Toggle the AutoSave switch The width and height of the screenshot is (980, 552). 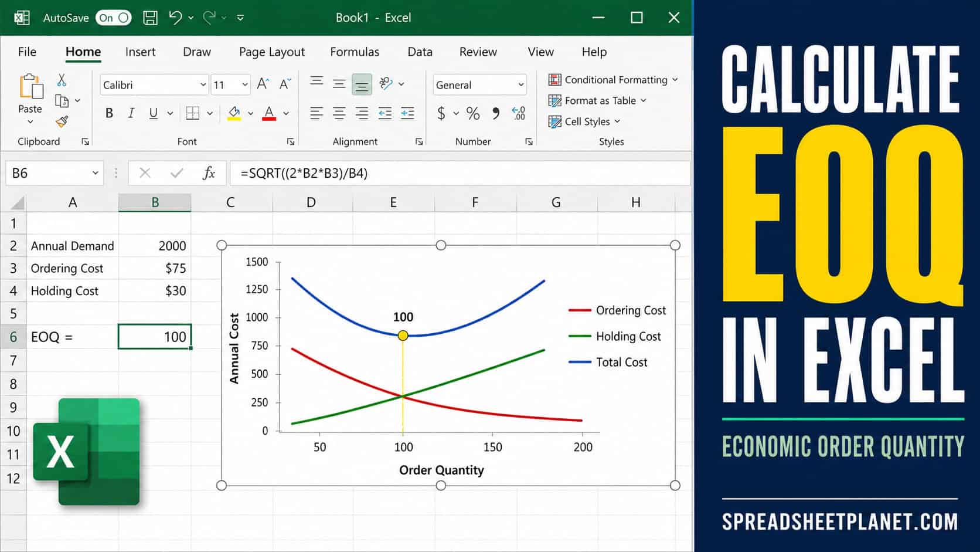(x=114, y=18)
